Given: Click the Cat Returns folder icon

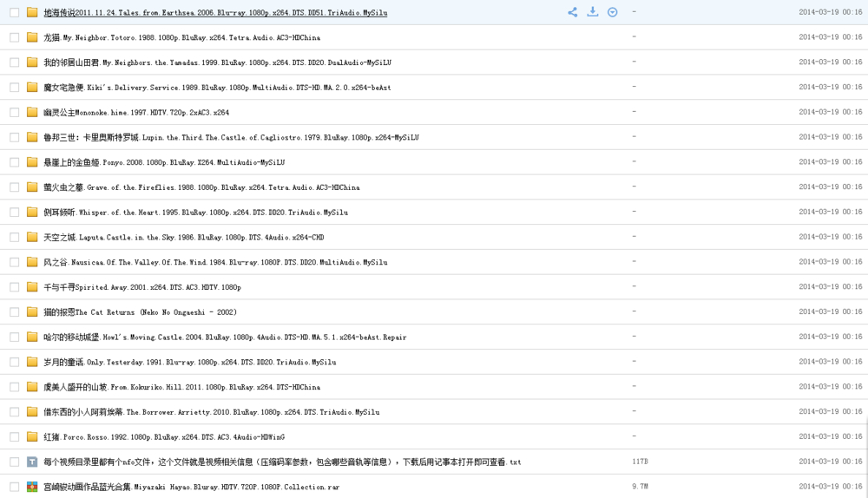Looking at the screenshot, I should [x=32, y=311].
